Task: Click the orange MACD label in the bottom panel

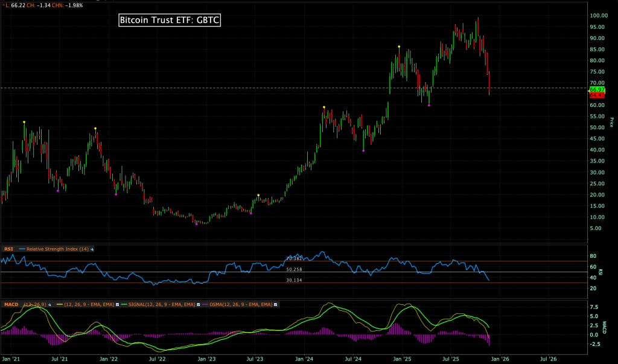Action: pyautogui.click(x=11, y=304)
